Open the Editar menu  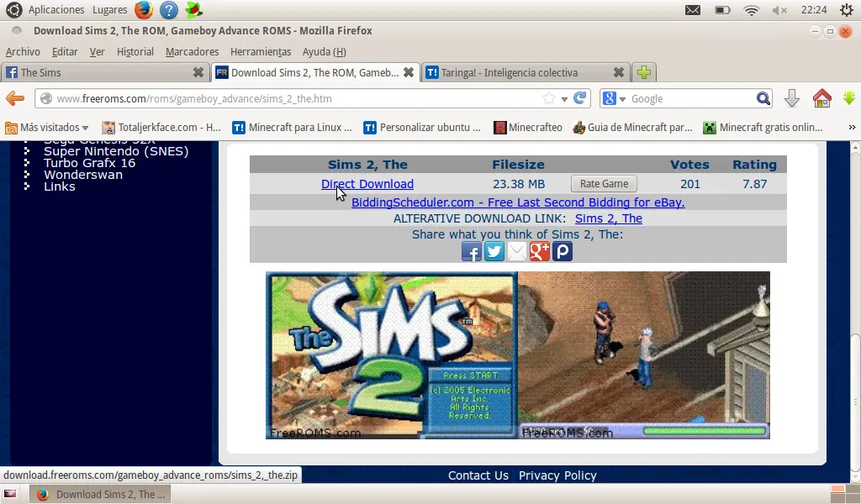pos(65,51)
